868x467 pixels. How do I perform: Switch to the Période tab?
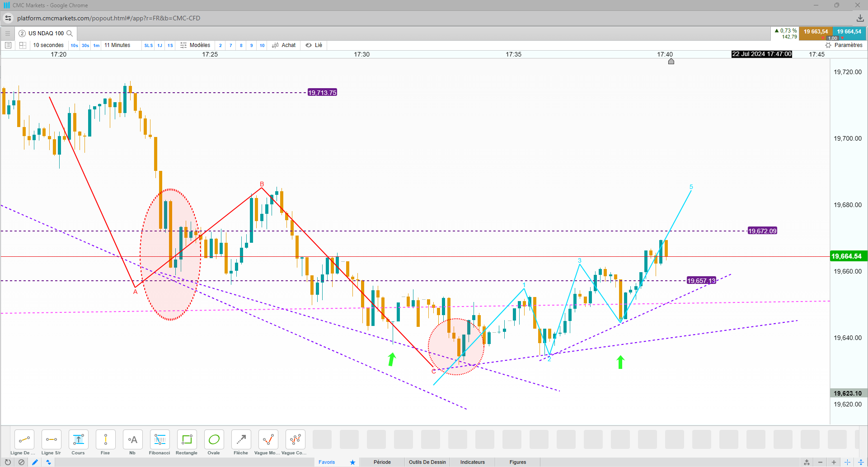click(382, 462)
